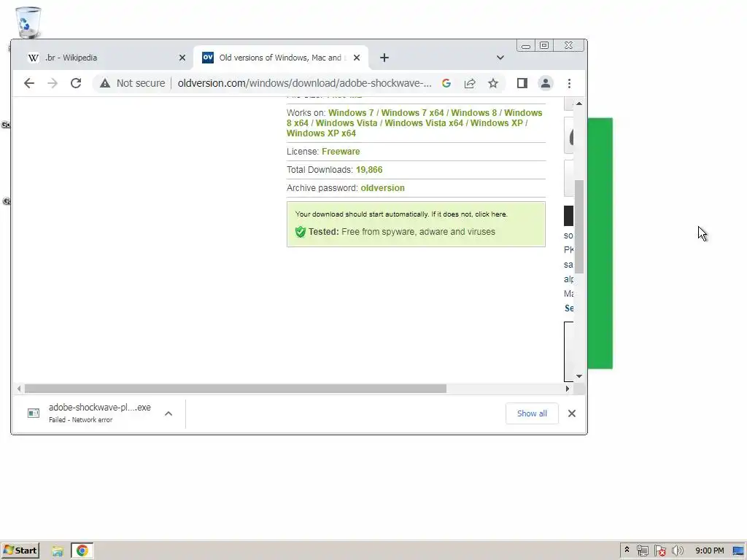Open Chrome three-dot menu
The image size is (747, 560).
(x=569, y=83)
